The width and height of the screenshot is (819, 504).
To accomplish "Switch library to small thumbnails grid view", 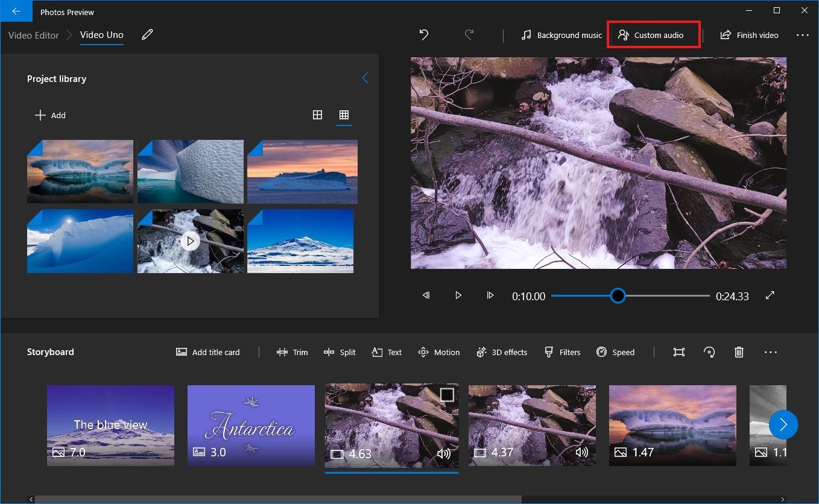I will pyautogui.click(x=344, y=115).
